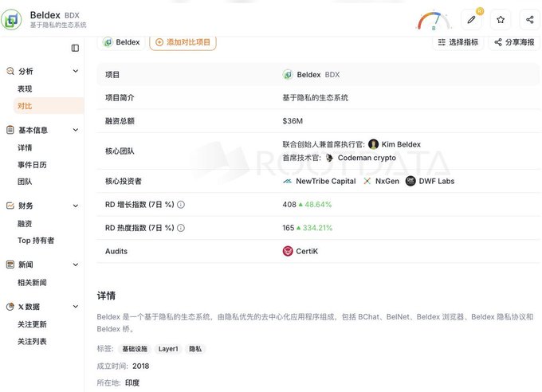This screenshot has width=542, height=392.
Task: Open the 关注列表 sidebar item
Action: coord(32,342)
